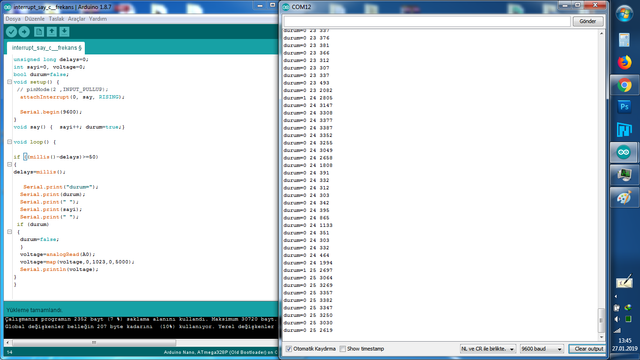The image size is (640, 360).
Task: Open the Araçlar menu
Action: pyautogui.click(x=76, y=19)
